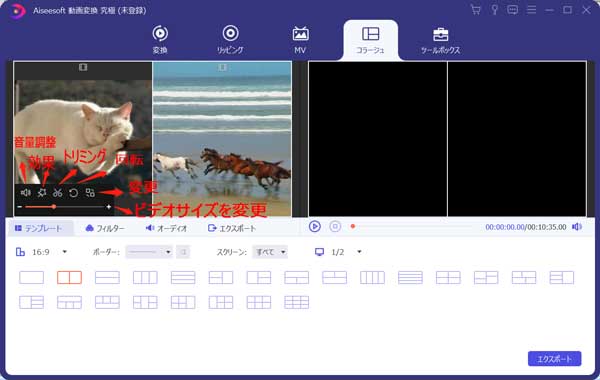
Task: Switch to the リッピング tab
Action: click(x=230, y=39)
